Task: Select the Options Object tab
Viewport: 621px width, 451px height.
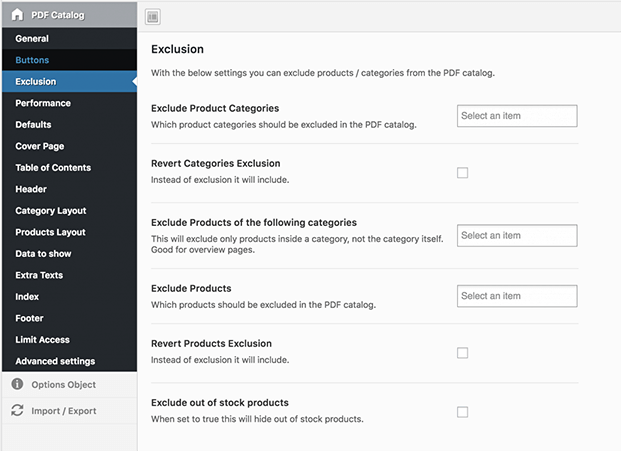Action: tap(64, 384)
